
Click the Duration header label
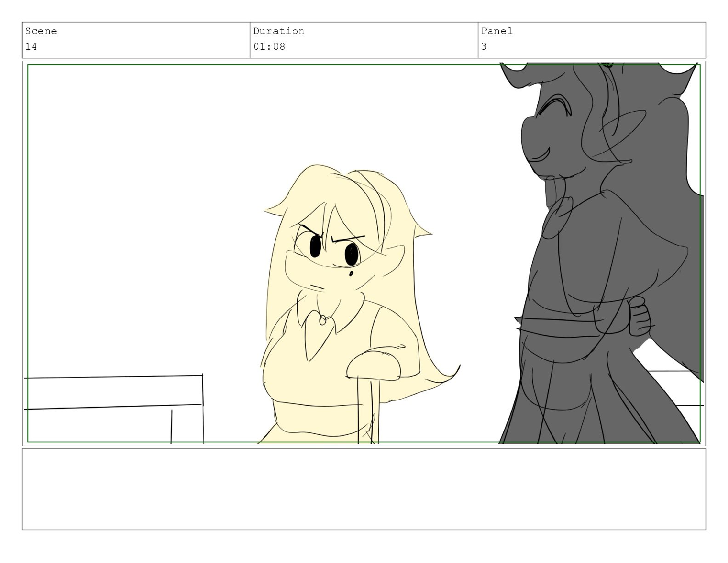pos(279,31)
